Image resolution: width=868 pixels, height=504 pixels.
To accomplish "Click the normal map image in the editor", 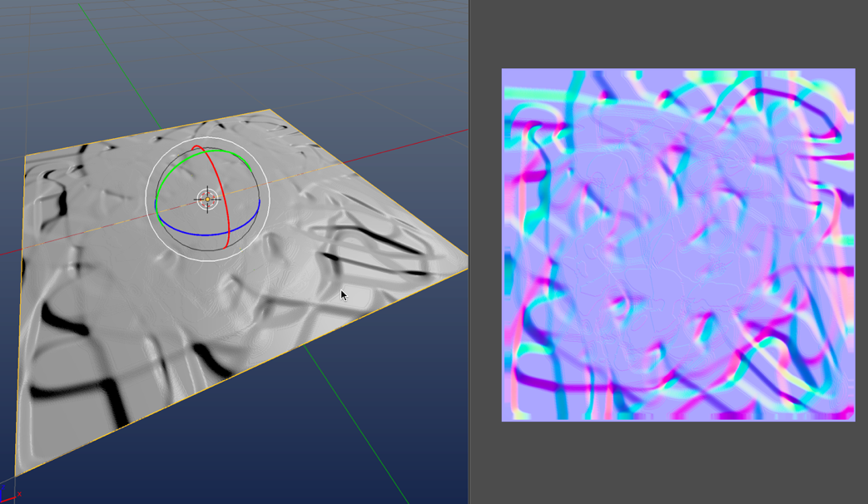I will tap(677, 245).
